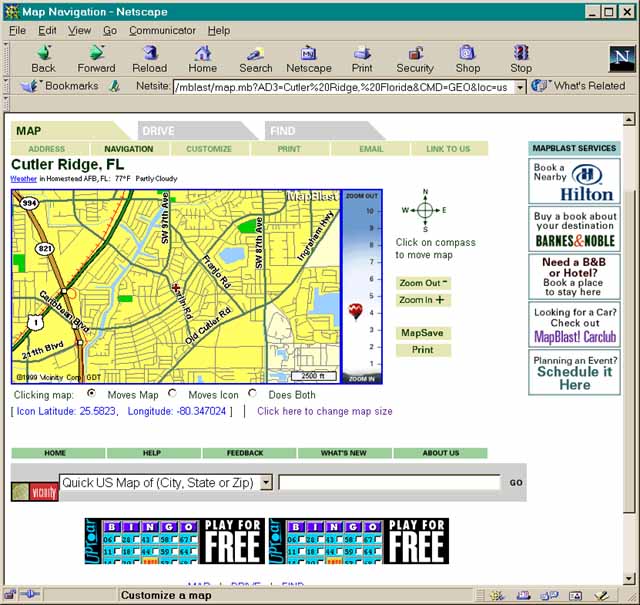
Task: Open the Go menu
Action: [x=110, y=31]
